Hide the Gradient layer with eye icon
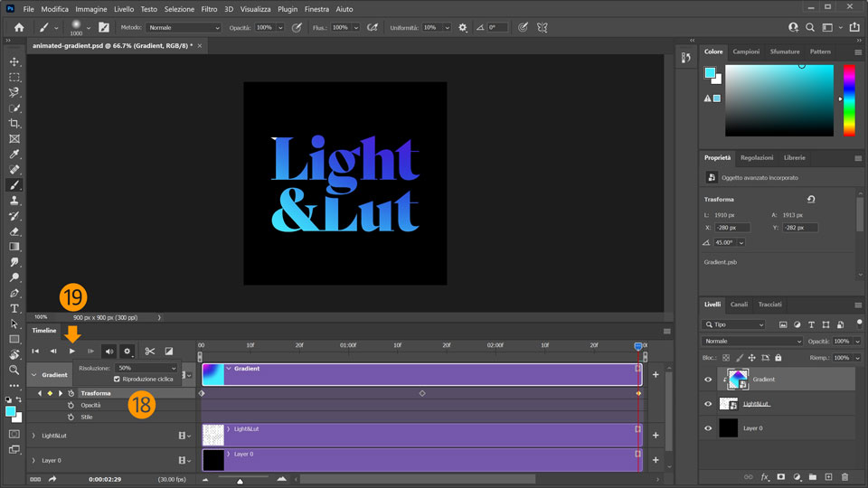The image size is (868, 488). (708, 380)
